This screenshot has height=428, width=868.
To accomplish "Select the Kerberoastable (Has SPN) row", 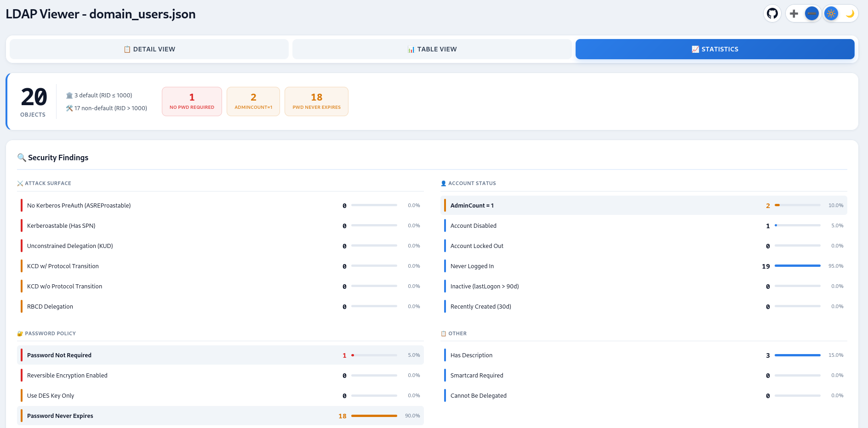I will click(x=220, y=225).
